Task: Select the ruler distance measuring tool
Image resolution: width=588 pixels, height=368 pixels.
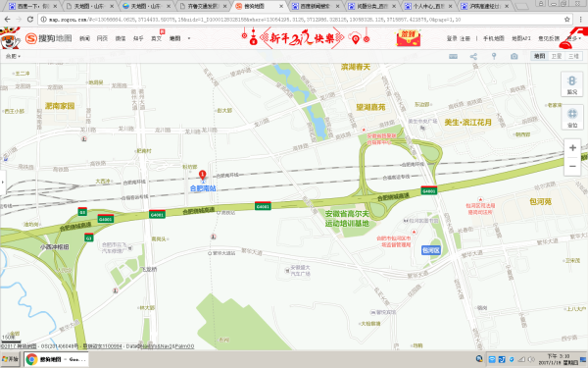Action: [454, 56]
